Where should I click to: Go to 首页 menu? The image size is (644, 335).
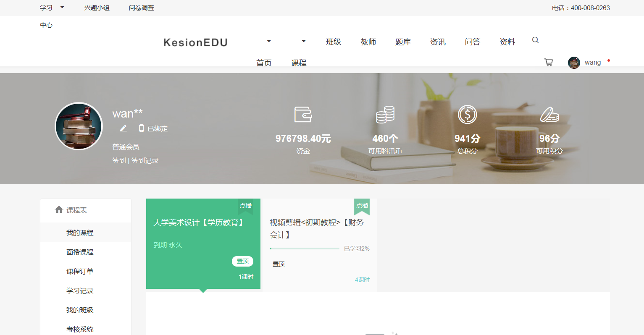click(x=264, y=63)
